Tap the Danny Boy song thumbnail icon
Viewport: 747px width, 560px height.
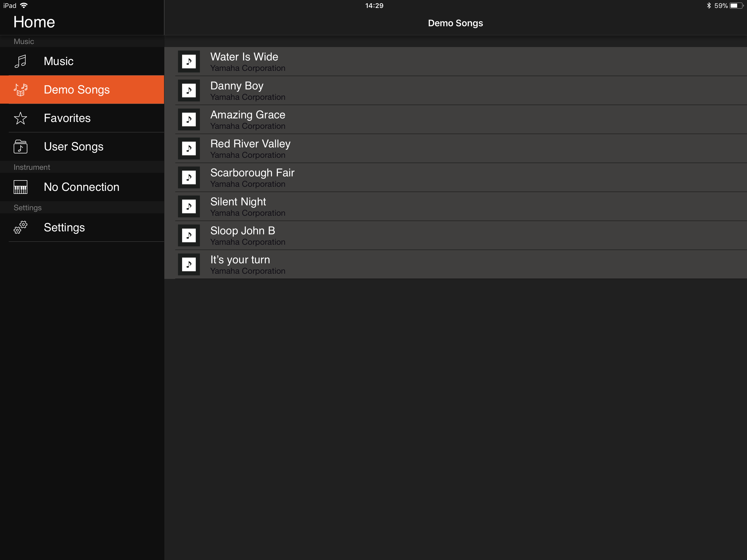[x=189, y=91]
